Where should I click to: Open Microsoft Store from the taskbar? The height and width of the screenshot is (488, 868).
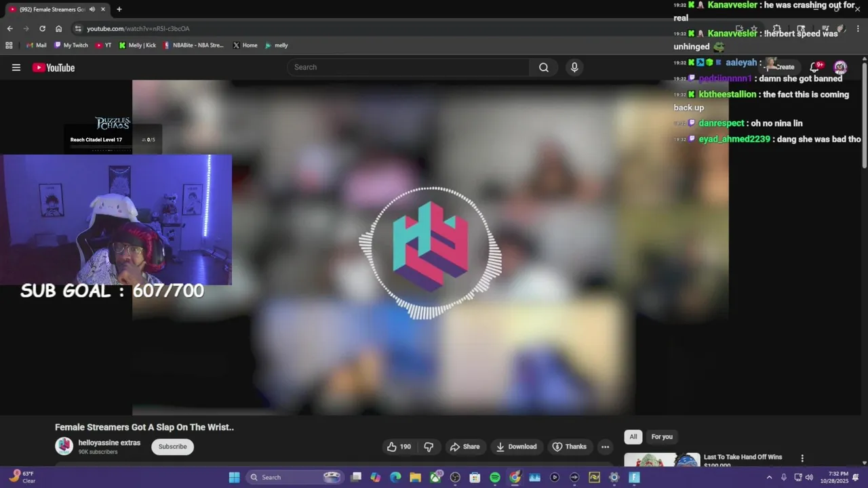point(475,477)
